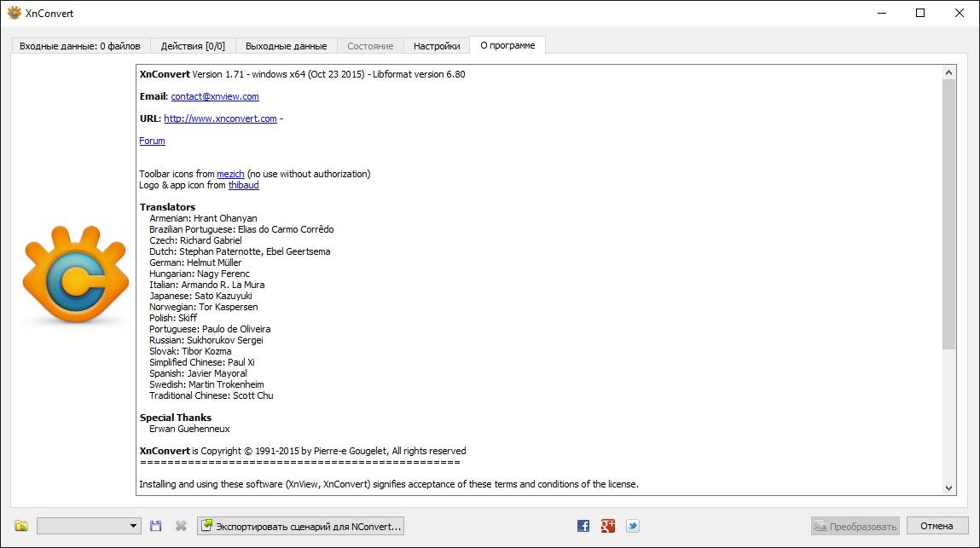Click the XnConvert title bar app icon
This screenshot has width=980, height=548.
click(x=14, y=13)
